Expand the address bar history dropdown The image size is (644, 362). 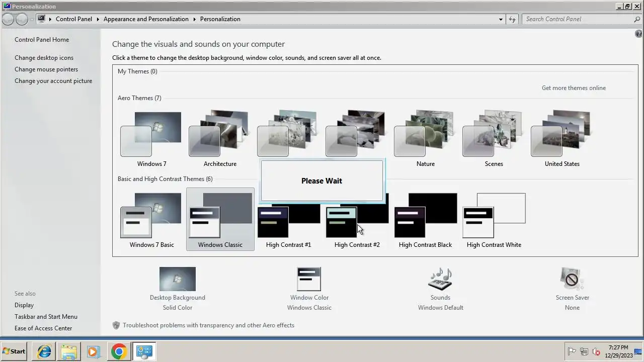(501, 19)
